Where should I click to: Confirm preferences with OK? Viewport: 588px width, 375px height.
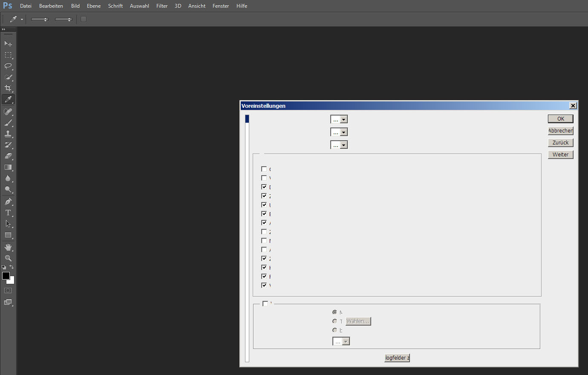(x=561, y=119)
